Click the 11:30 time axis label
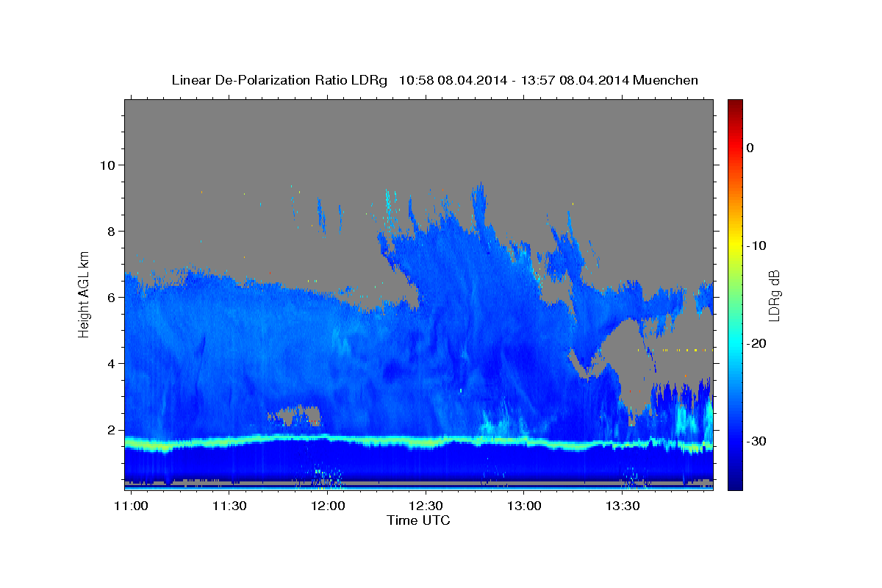Image resolution: width=882 pixels, height=588 pixels. click(229, 506)
